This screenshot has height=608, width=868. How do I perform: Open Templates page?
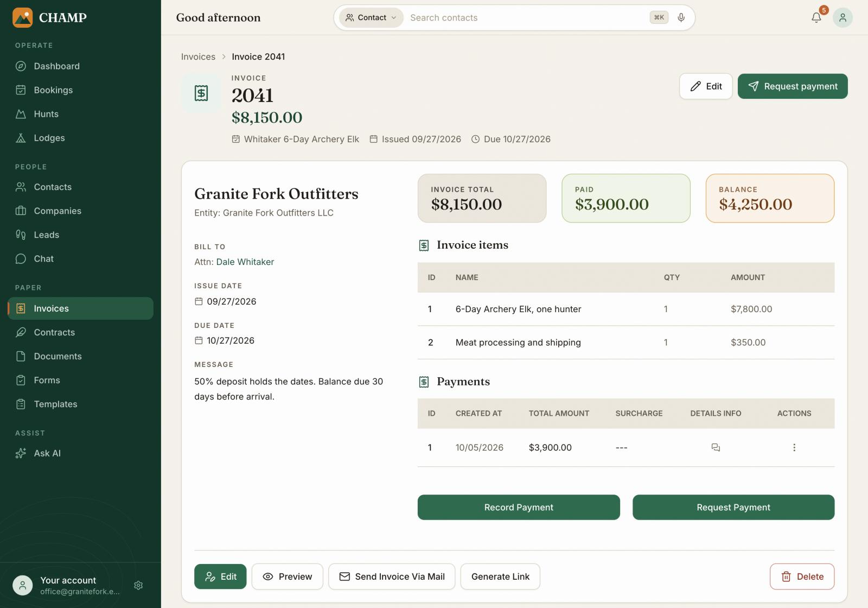click(80, 404)
